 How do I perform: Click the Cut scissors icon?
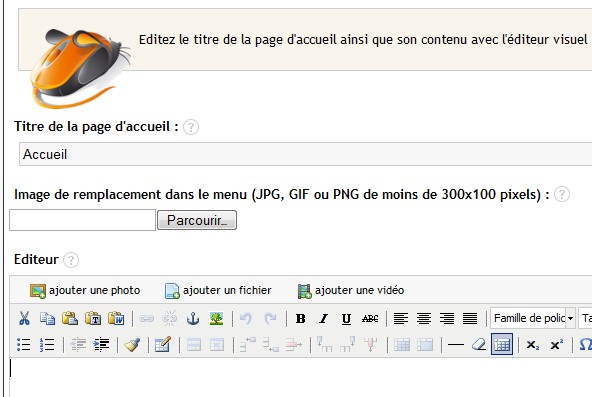pyautogui.click(x=24, y=319)
